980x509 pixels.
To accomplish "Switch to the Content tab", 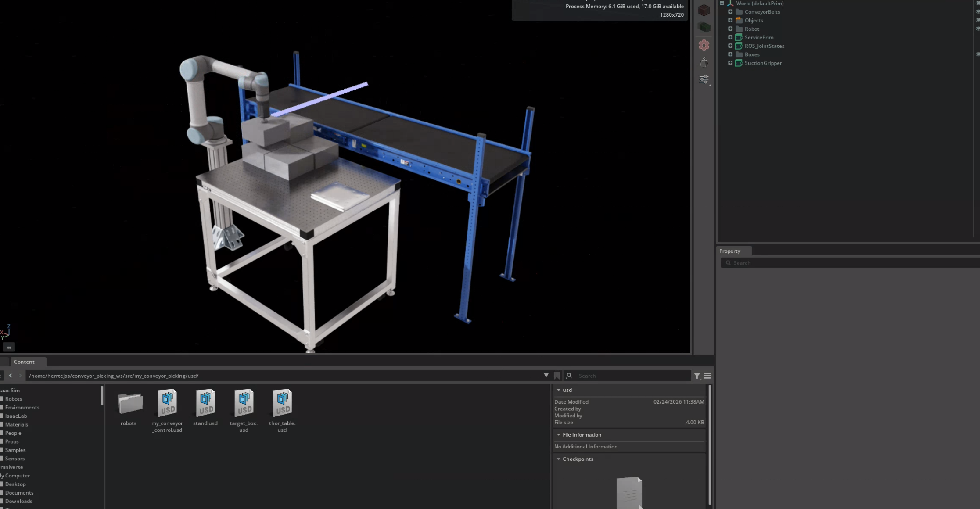I will click(24, 362).
